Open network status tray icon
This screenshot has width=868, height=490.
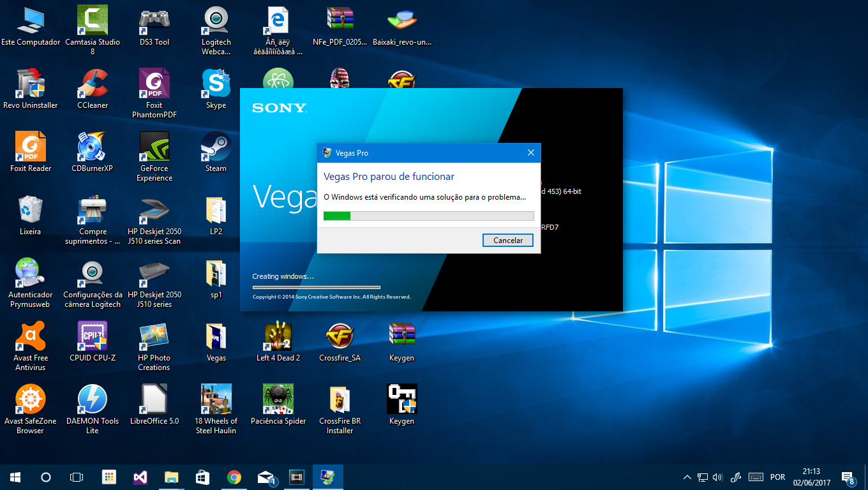[702, 477]
